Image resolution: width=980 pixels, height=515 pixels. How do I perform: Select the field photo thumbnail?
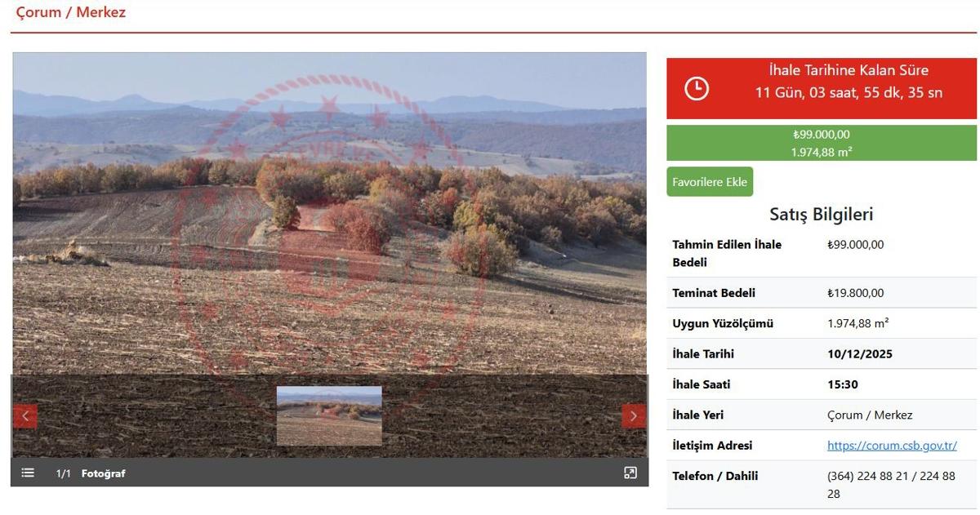(x=329, y=415)
